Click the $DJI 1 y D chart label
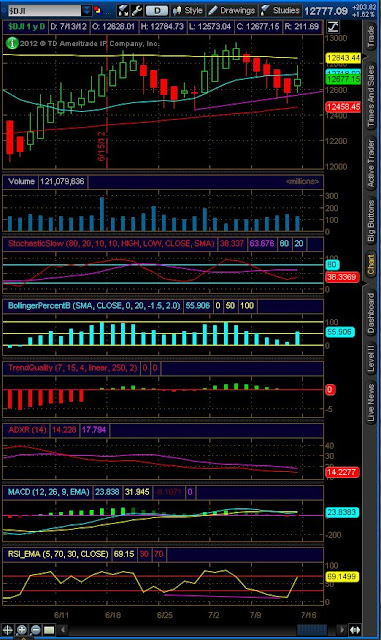 point(27,27)
